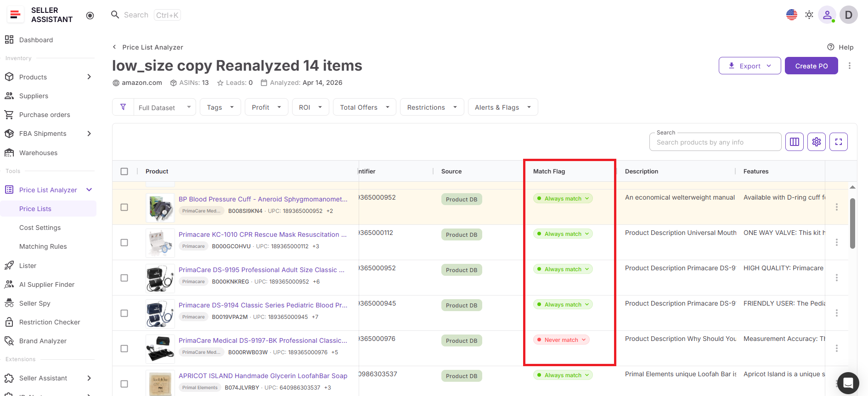Change Always match flag for BP Blood Pressure Cuff

pos(563,199)
